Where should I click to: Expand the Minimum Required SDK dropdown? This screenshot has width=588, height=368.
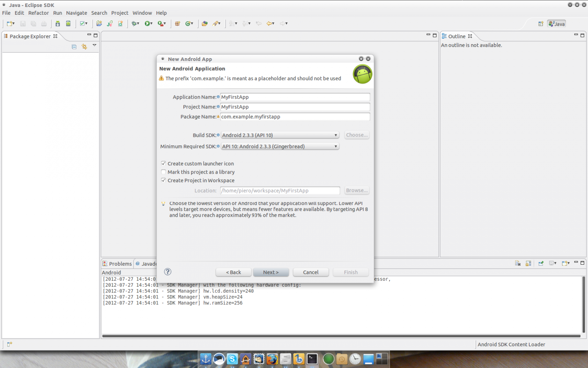[280, 146]
